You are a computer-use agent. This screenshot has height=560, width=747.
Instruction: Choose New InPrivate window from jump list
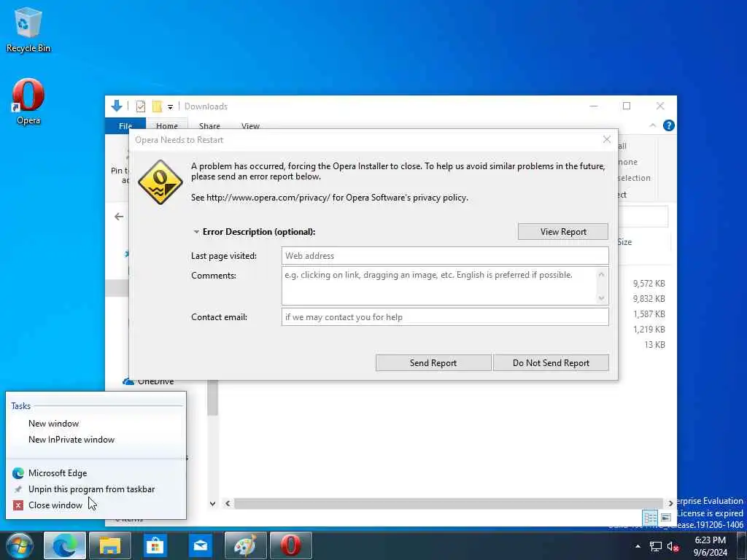71,440
